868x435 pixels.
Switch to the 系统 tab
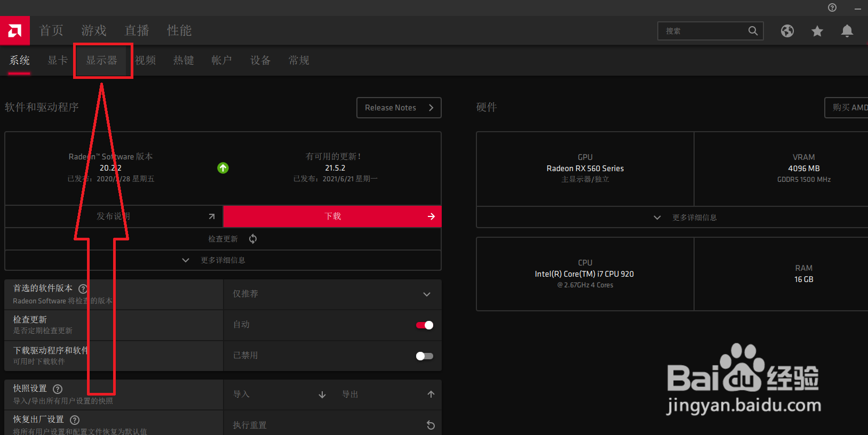19,60
